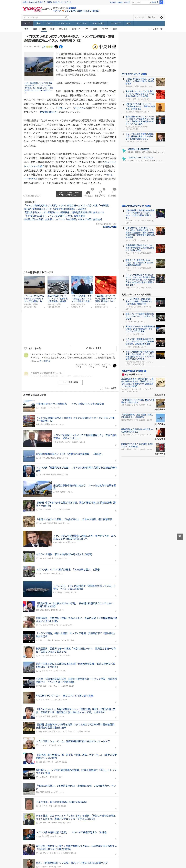Click the comment count icon near article date

click(x=44, y=47)
